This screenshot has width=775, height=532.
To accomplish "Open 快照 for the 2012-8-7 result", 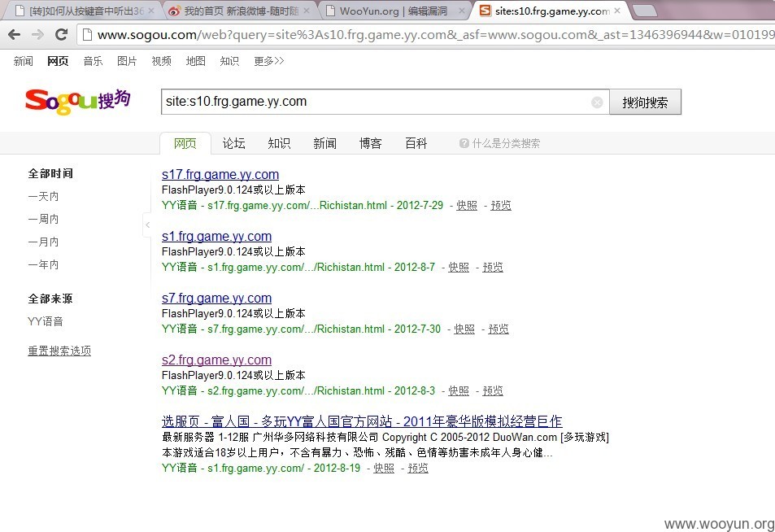I will pos(459,267).
